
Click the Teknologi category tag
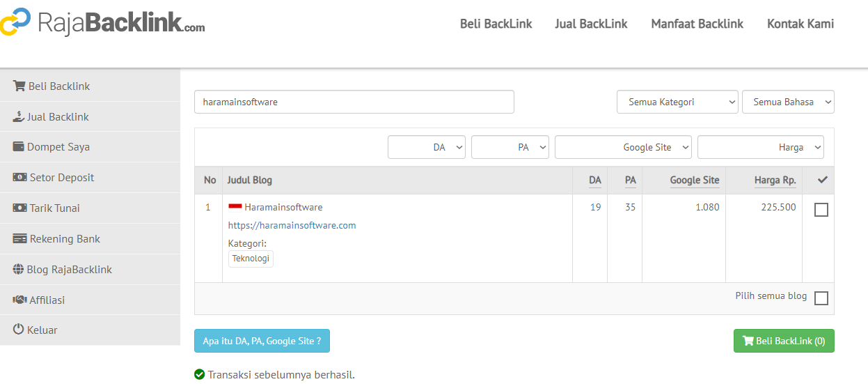point(251,259)
